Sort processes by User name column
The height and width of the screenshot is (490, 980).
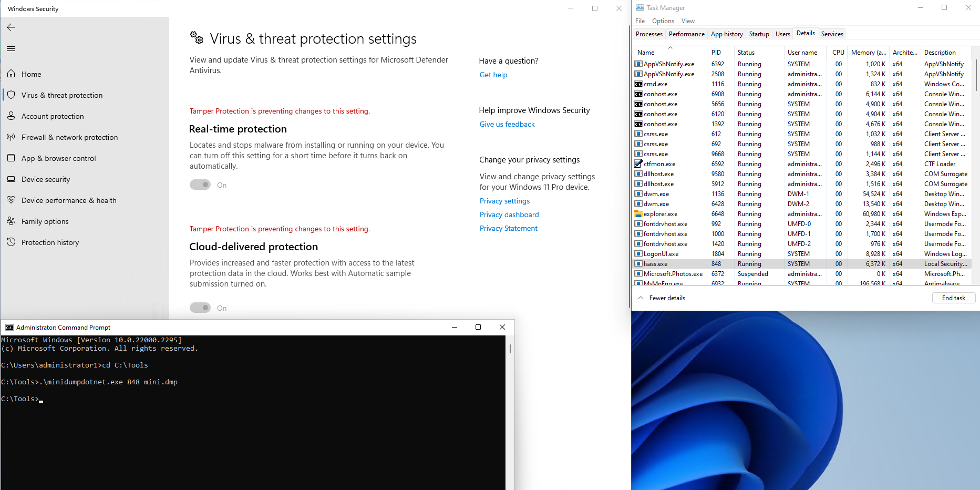point(804,52)
